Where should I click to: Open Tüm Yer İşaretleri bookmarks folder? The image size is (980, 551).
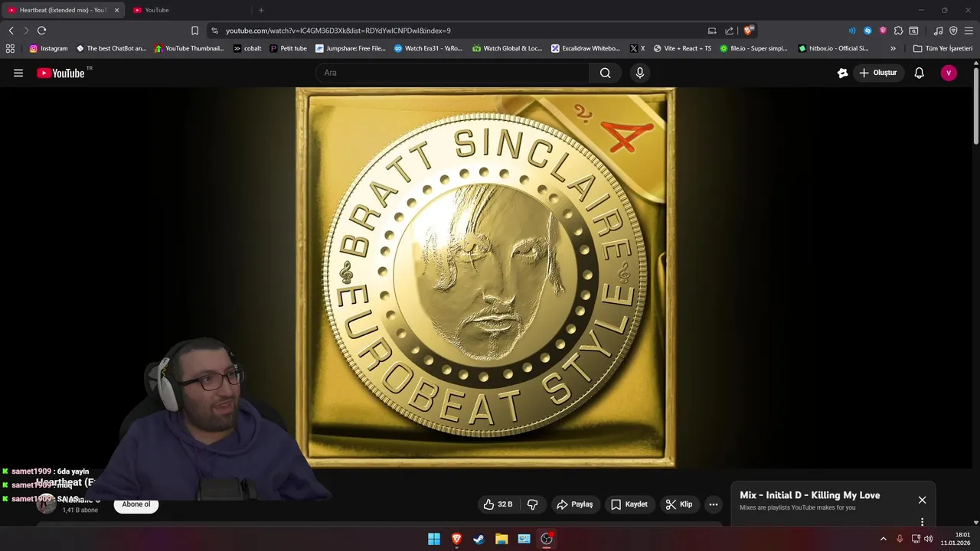(x=942, y=48)
